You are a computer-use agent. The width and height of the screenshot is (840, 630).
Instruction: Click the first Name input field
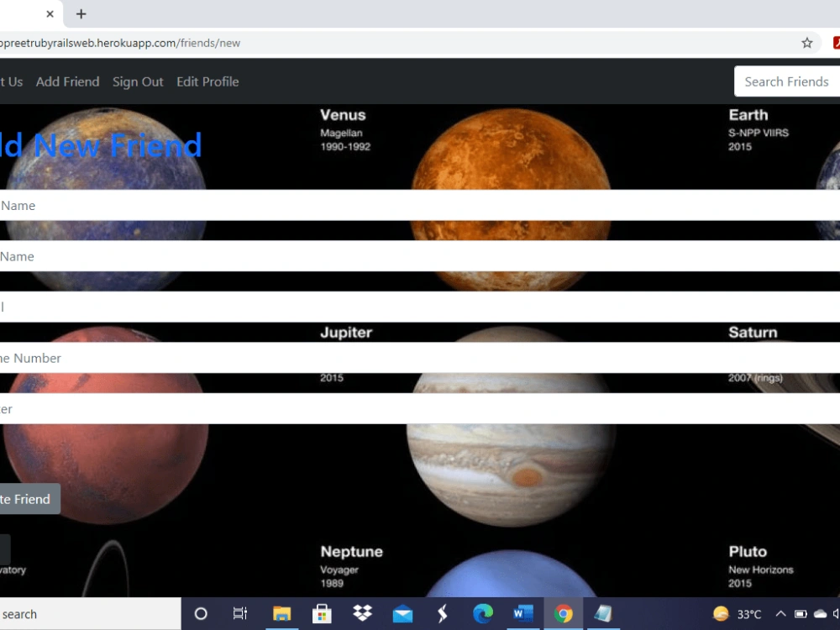tap(420, 205)
